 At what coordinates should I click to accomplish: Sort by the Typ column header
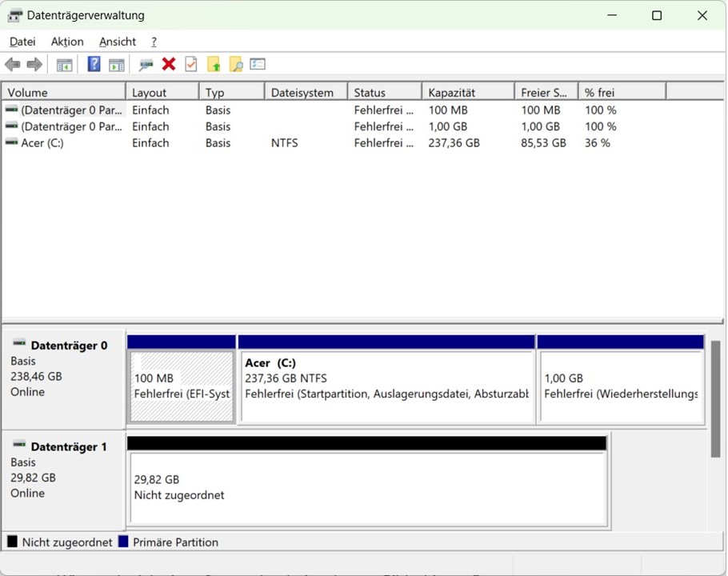(x=232, y=92)
